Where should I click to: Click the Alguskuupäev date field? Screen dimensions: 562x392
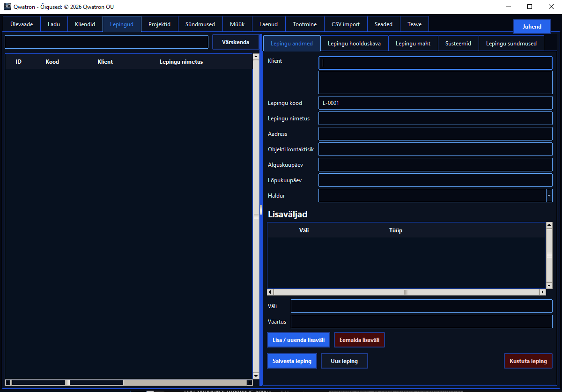click(436, 165)
